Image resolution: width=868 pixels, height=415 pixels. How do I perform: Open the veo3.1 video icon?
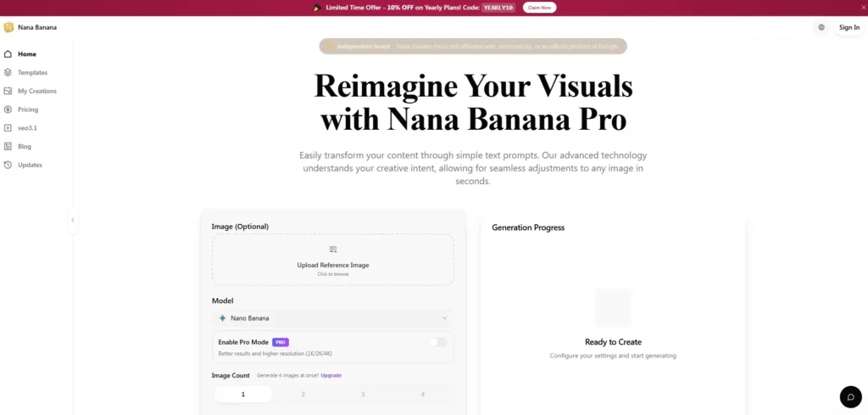click(8, 128)
